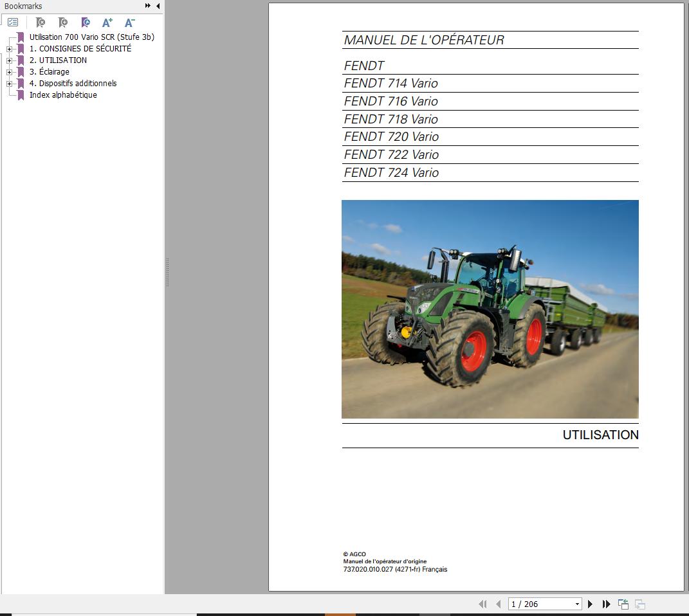Click the Bookmarks panel title
689x616 pixels.
pyautogui.click(x=23, y=6)
